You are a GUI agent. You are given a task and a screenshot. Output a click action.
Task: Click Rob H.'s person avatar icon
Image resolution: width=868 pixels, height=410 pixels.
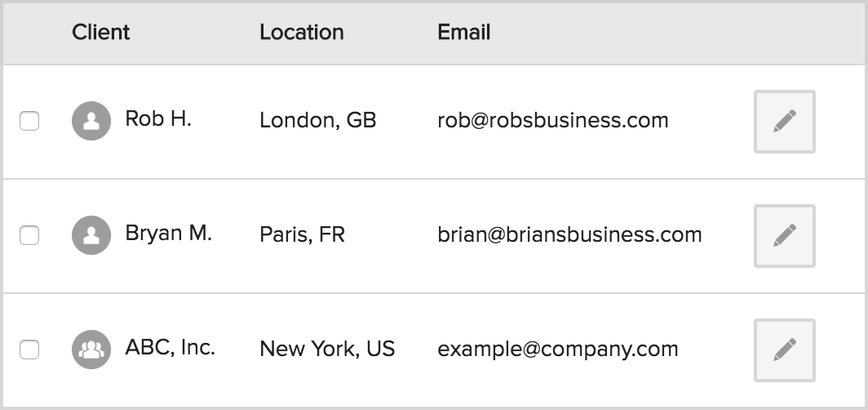(x=91, y=121)
